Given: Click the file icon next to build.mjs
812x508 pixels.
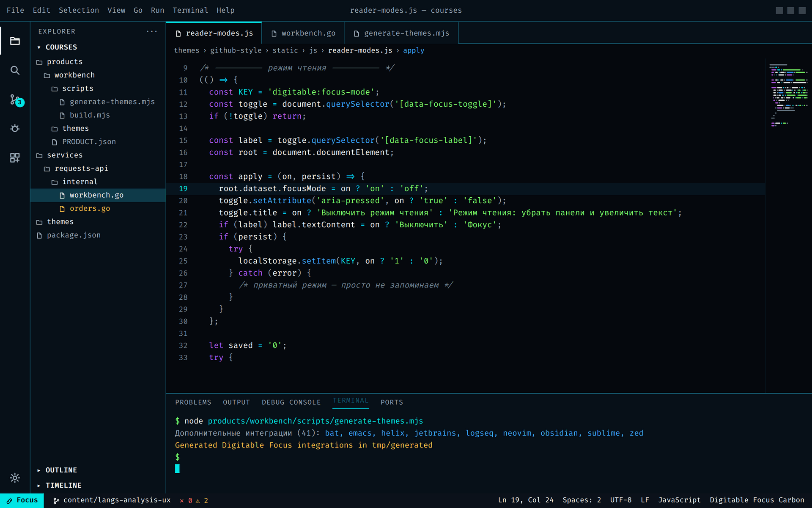Looking at the screenshot, I should click(62, 115).
